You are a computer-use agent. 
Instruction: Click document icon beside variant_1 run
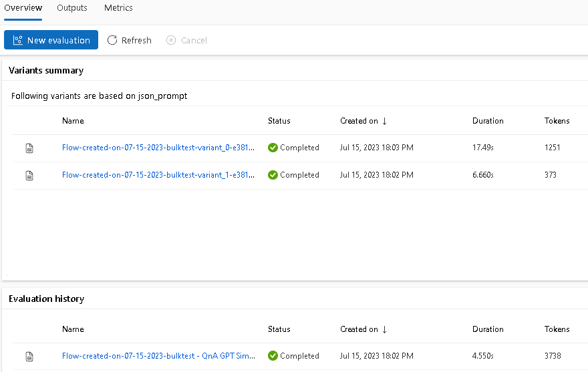29,175
